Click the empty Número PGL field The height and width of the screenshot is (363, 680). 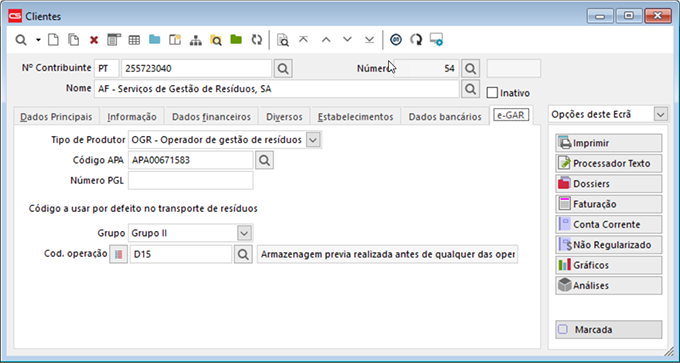pyautogui.click(x=190, y=180)
